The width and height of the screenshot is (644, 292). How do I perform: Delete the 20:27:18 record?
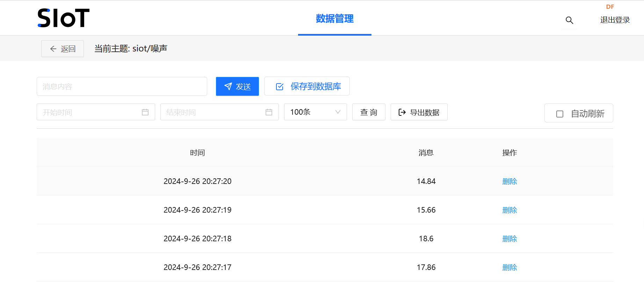tap(509, 238)
